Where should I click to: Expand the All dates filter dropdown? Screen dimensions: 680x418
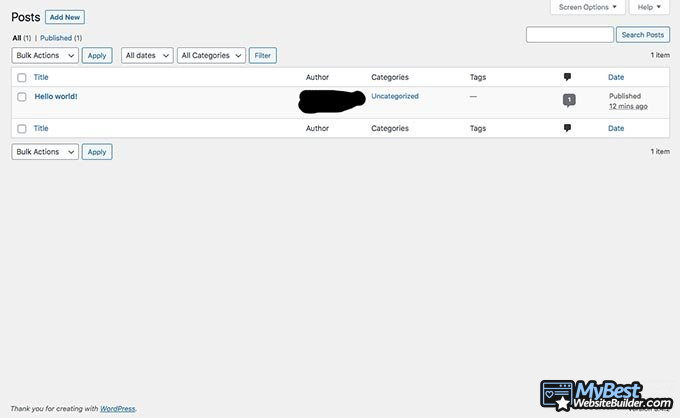[x=147, y=56]
